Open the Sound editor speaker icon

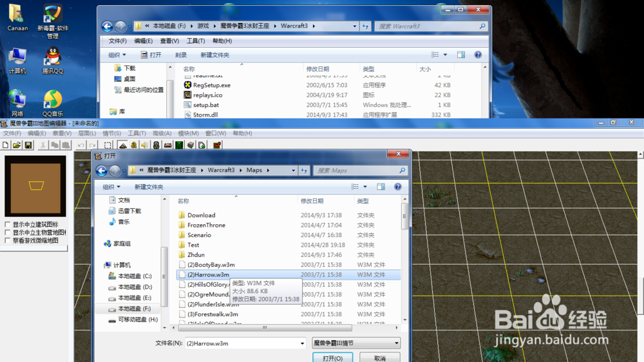145,145
